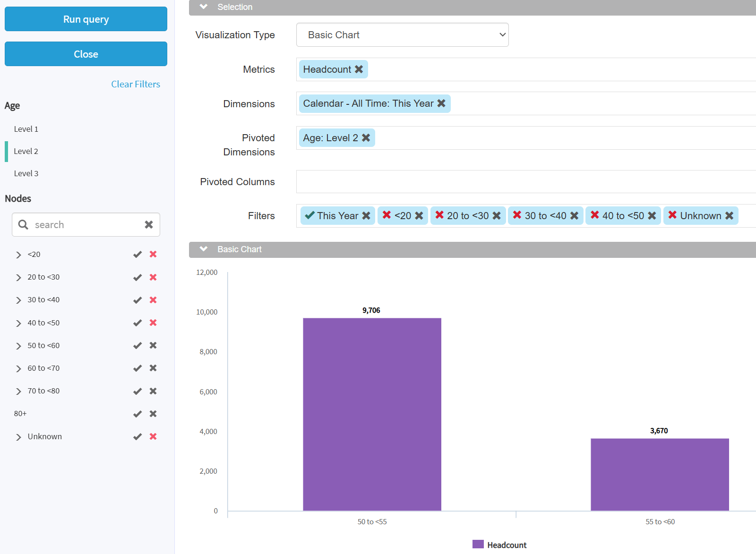Screen dimensions: 756x554
Task: Click the Run query button
Action: point(86,19)
